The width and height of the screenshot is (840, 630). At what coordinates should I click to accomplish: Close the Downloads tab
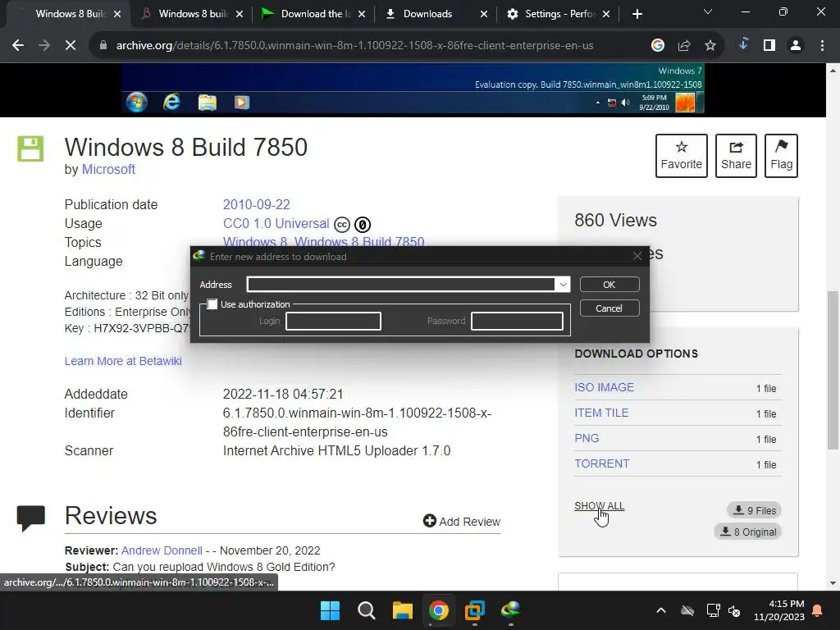484,14
